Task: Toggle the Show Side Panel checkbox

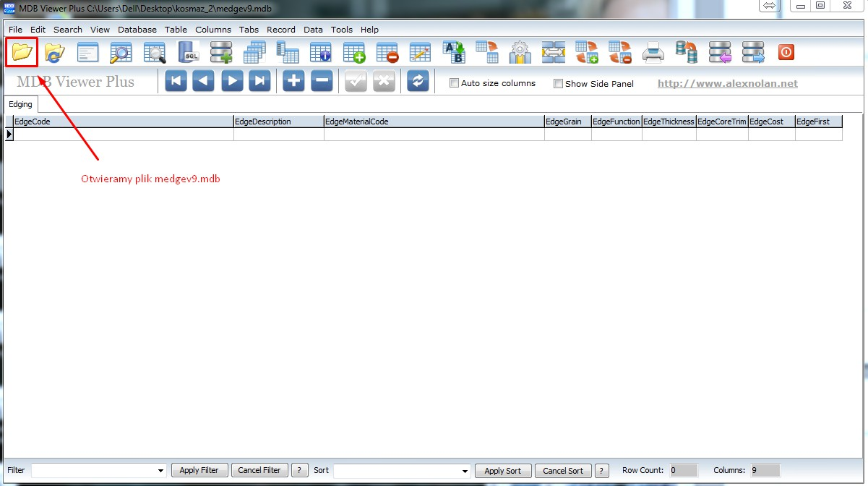Action: point(558,84)
